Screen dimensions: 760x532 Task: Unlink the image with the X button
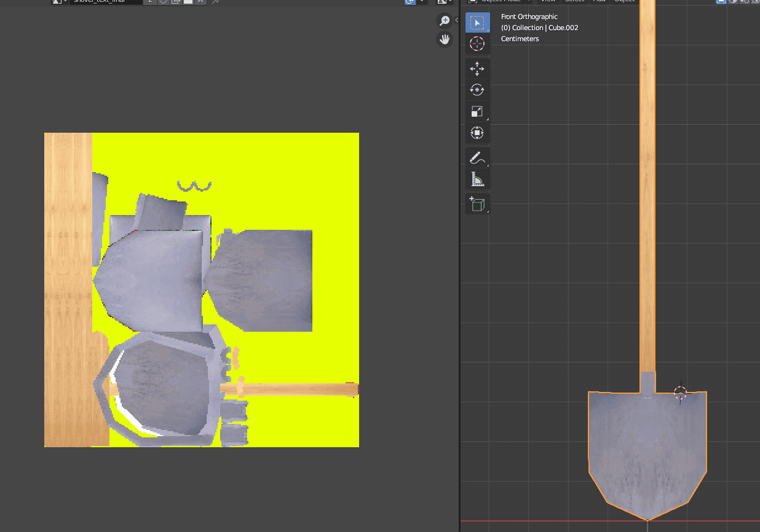(200, 2)
